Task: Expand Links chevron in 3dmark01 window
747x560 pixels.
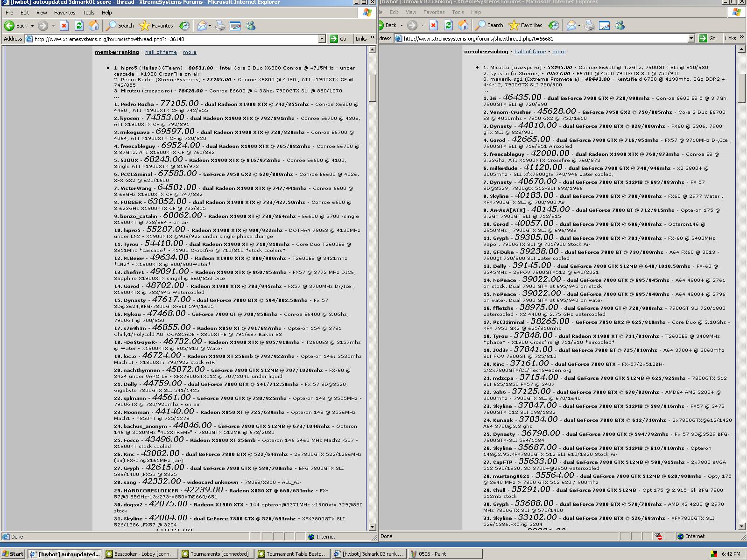Action: [373, 38]
